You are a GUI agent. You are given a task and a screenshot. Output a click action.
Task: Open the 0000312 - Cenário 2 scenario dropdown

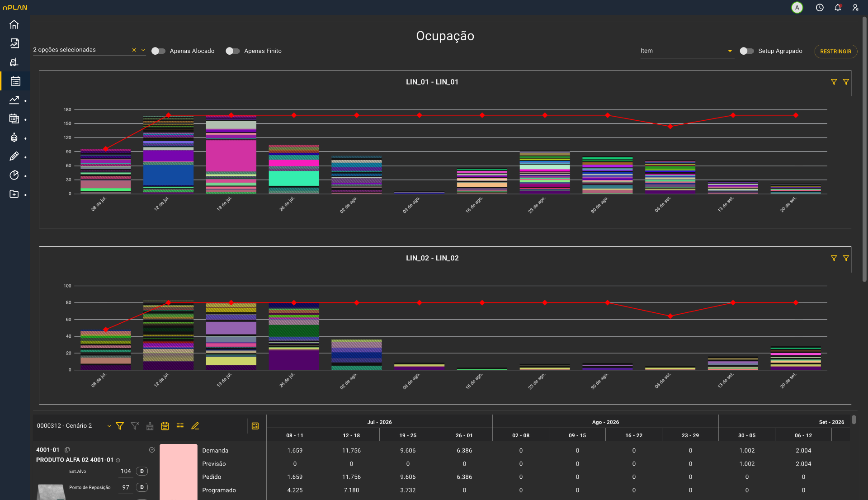click(x=74, y=426)
